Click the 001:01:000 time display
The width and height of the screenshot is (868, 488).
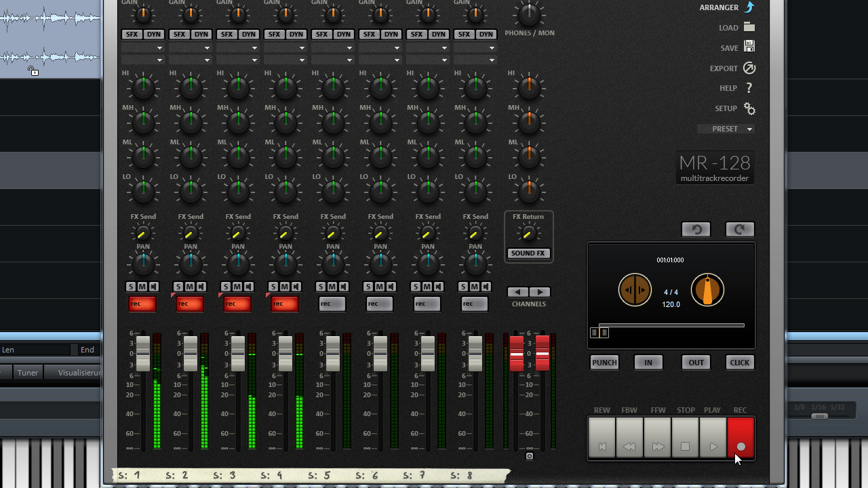tap(670, 260)
